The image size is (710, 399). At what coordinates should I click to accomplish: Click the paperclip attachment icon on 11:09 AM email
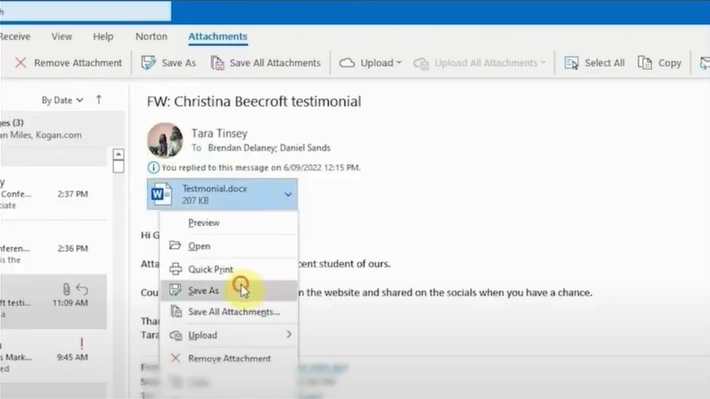[x=66, y=289]
